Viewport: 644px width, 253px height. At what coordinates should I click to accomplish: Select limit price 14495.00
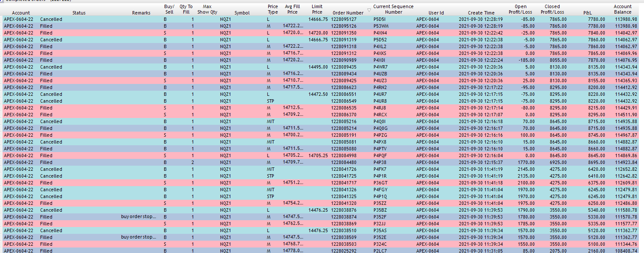tap(318, 67)
